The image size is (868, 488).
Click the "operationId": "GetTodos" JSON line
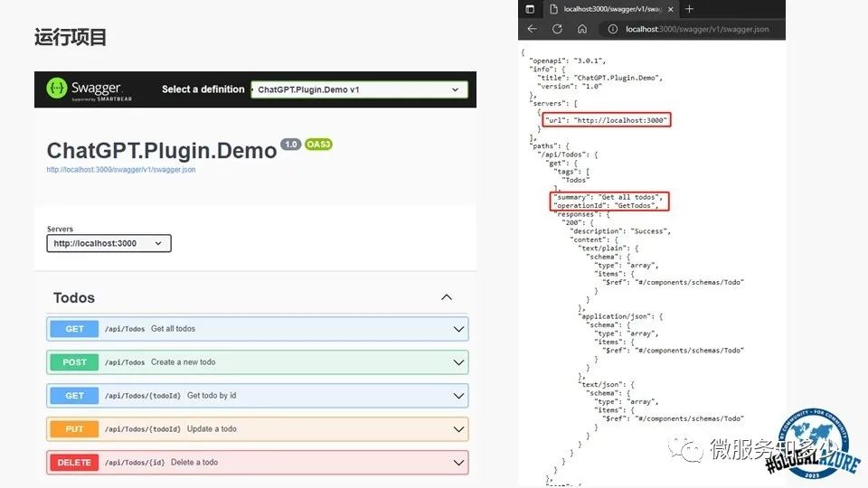(606, 205)
